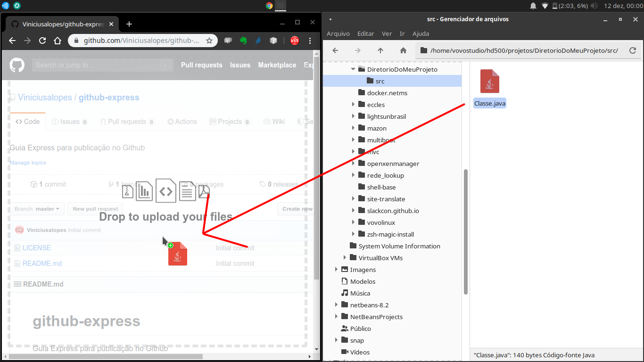Expand the openxenmanager folder
The height and width of the screenshot is (362, 644).
pos(353,164)
